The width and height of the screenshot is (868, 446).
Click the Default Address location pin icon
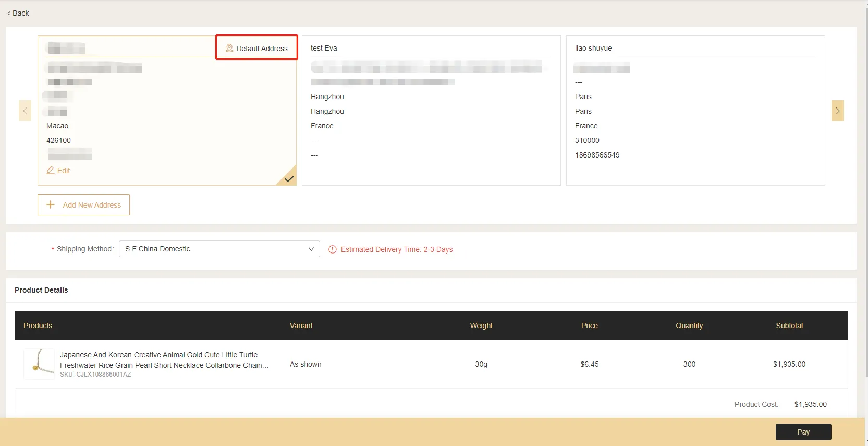(229, 48)
